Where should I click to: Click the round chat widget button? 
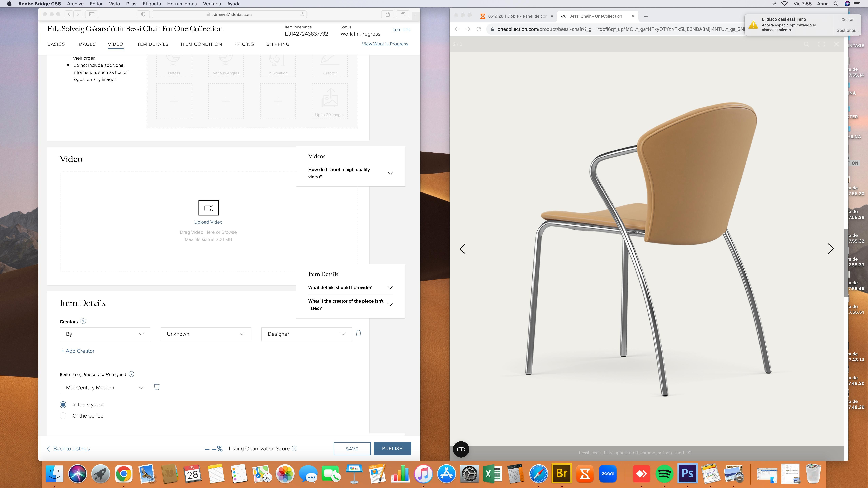click(x=461, y=449)
